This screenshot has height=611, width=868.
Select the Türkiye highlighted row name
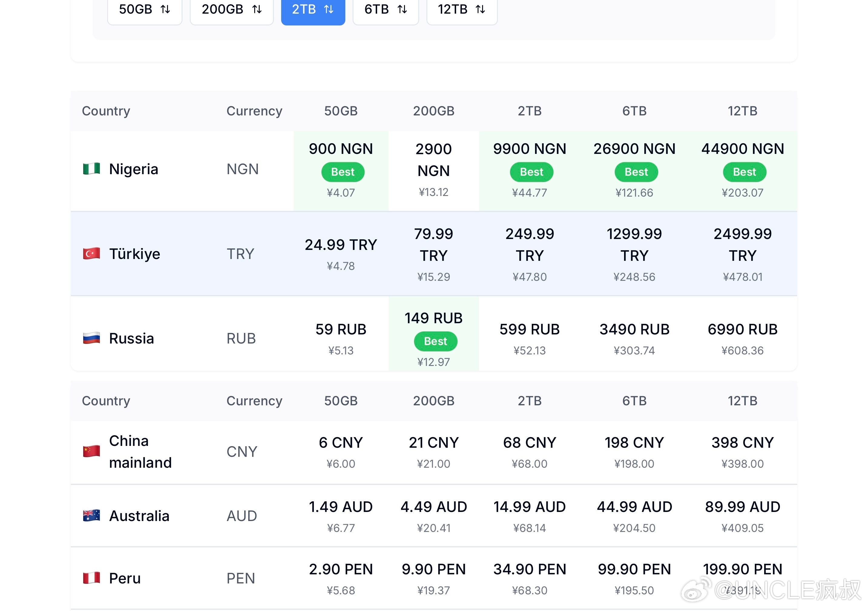(135, 254)
